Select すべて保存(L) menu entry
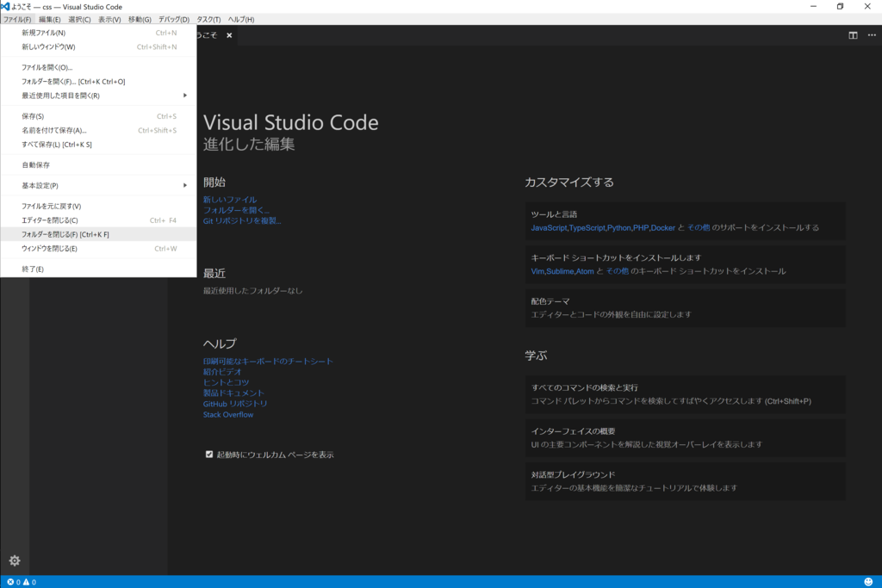This screenshot has width=882, height=588. (x=98, y=145)
